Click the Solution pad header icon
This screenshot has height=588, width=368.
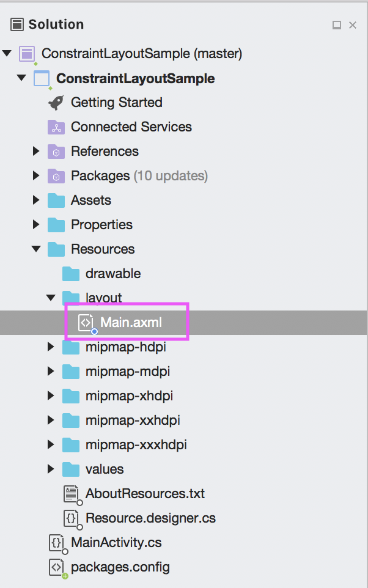pos(17,24)
